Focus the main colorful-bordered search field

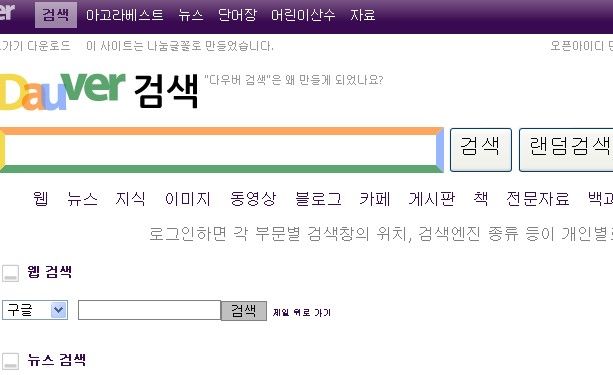[221, 150]
